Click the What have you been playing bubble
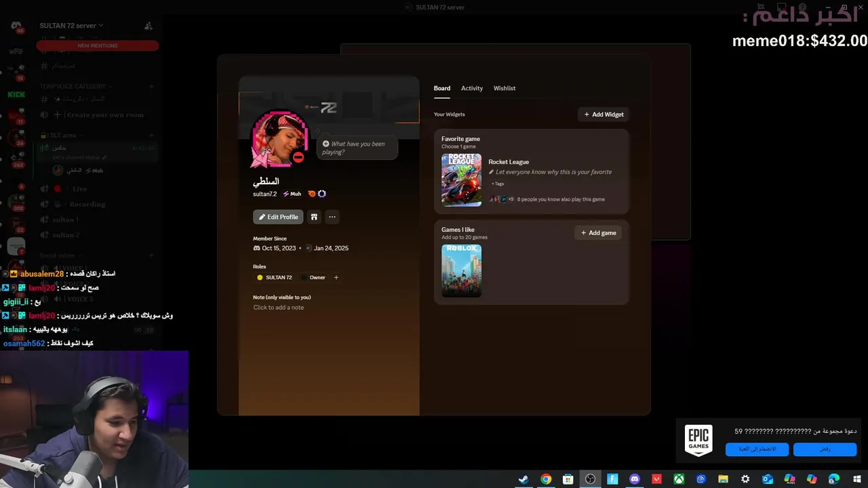The image size is (868, 488). pyautogui.click(x=357, y=148)
